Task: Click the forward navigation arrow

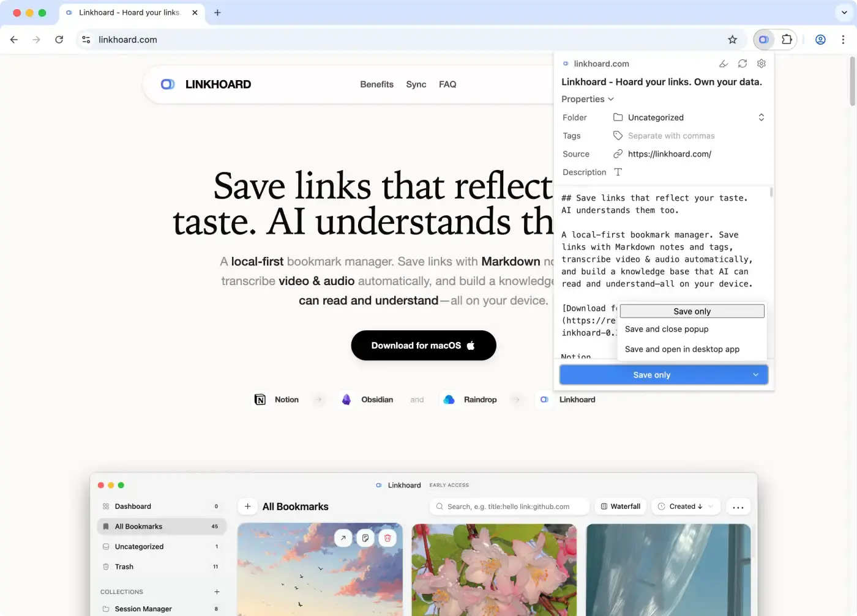Action: pyautogui.click(x=37, y=40)
